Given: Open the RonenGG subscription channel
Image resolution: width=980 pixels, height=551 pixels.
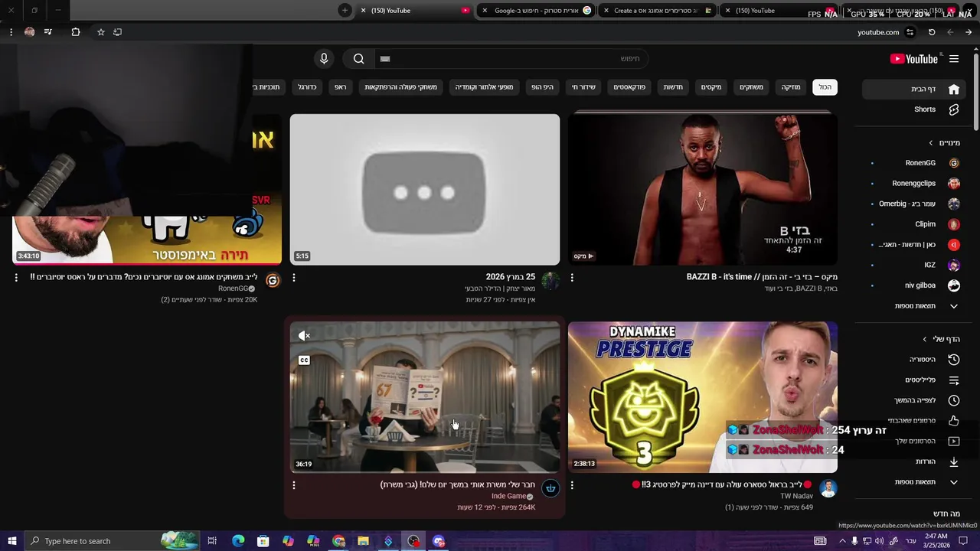Looking at the screenshot, I should 915,163.
